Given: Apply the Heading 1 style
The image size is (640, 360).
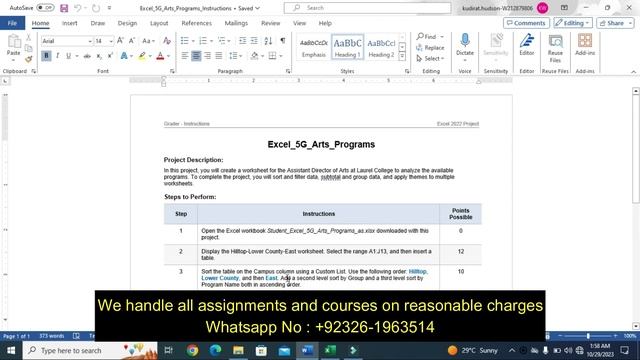Looking at the screenshot, I should tap(347, 47).
